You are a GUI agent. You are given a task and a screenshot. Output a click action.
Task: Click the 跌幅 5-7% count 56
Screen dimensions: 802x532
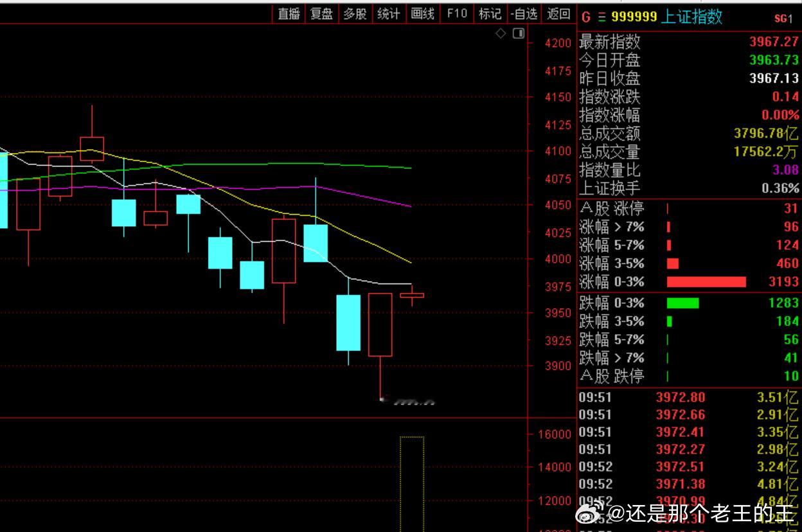point(791,339)
